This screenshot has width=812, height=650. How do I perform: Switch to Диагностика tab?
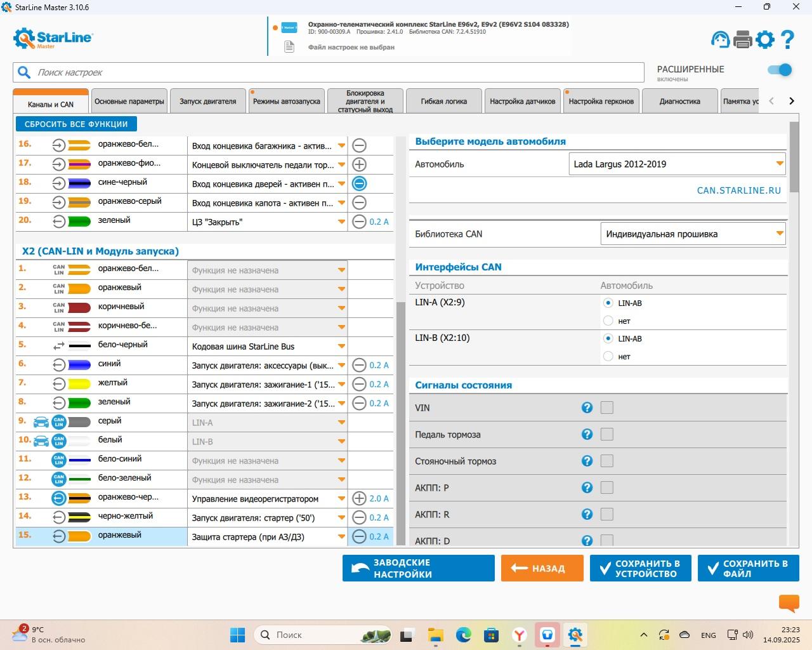[680, 101]
